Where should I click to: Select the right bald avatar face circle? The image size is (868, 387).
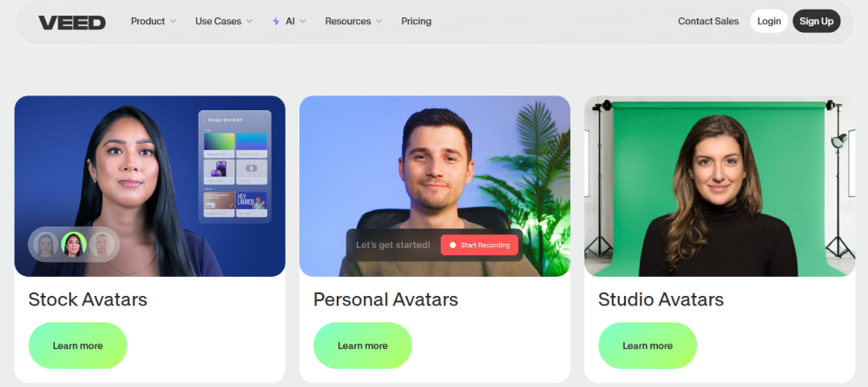point(102,244)
